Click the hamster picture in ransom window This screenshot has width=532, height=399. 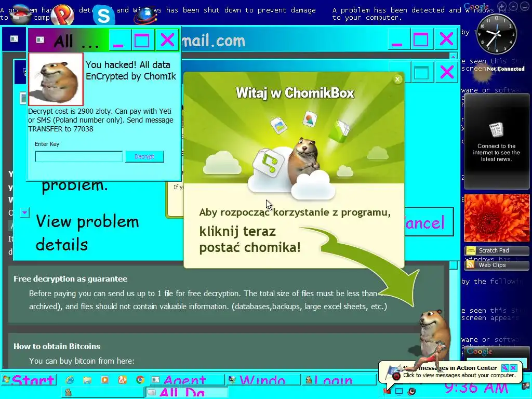(x=56, y=79)
